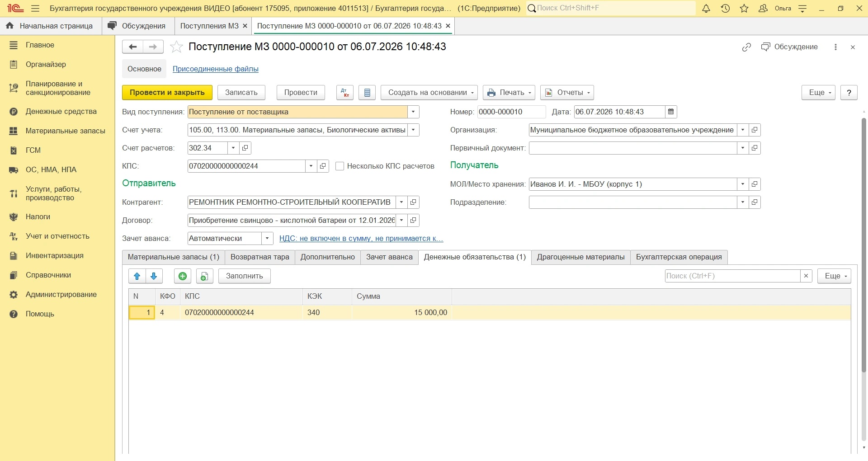Switch to the Возвратная тара tab

tap(260, 257)
